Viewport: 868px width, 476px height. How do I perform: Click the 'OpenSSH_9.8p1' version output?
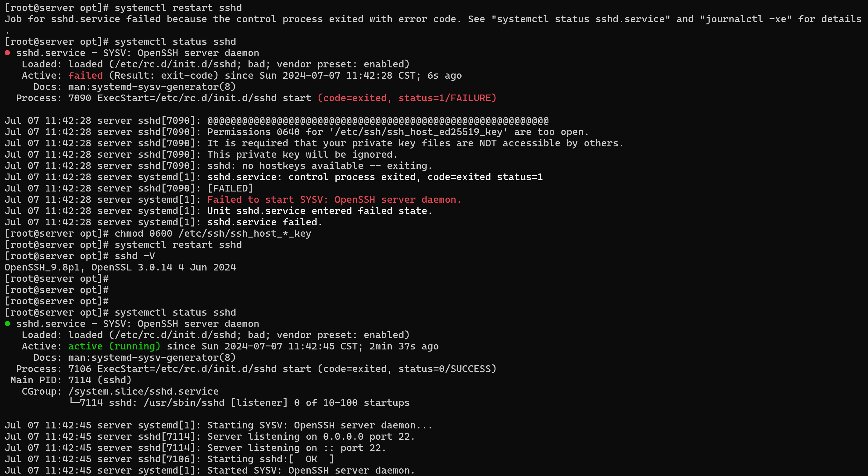tap(42, 267)
